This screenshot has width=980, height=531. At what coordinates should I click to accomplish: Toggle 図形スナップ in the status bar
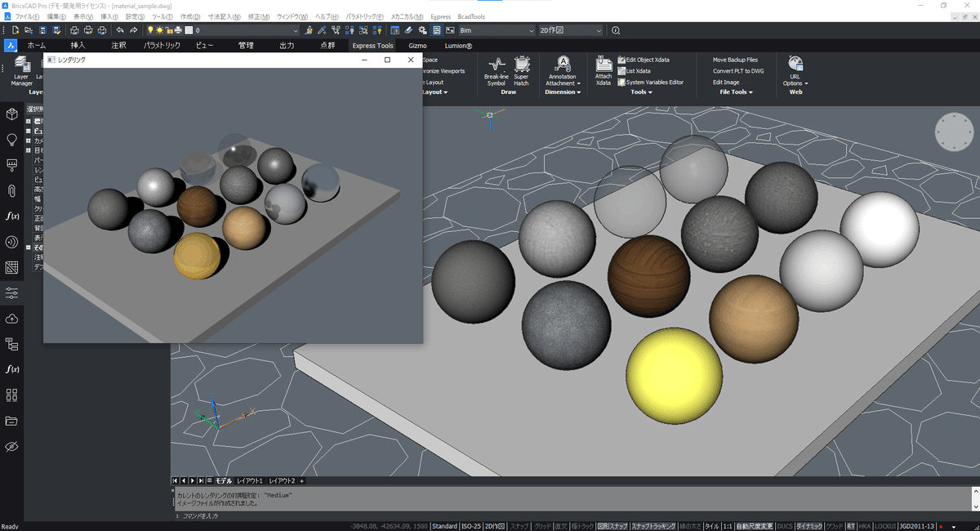coord(612,526)
